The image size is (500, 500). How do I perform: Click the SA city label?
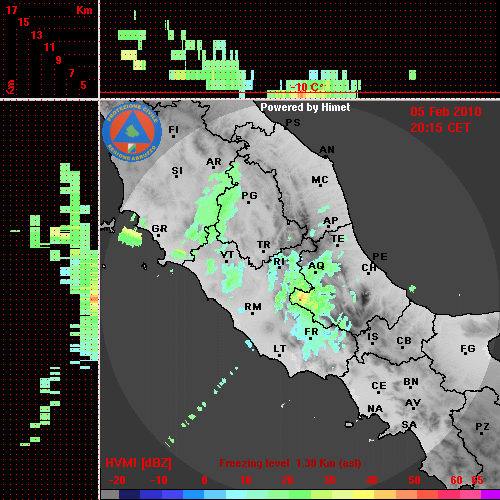[x=409, y=425]
